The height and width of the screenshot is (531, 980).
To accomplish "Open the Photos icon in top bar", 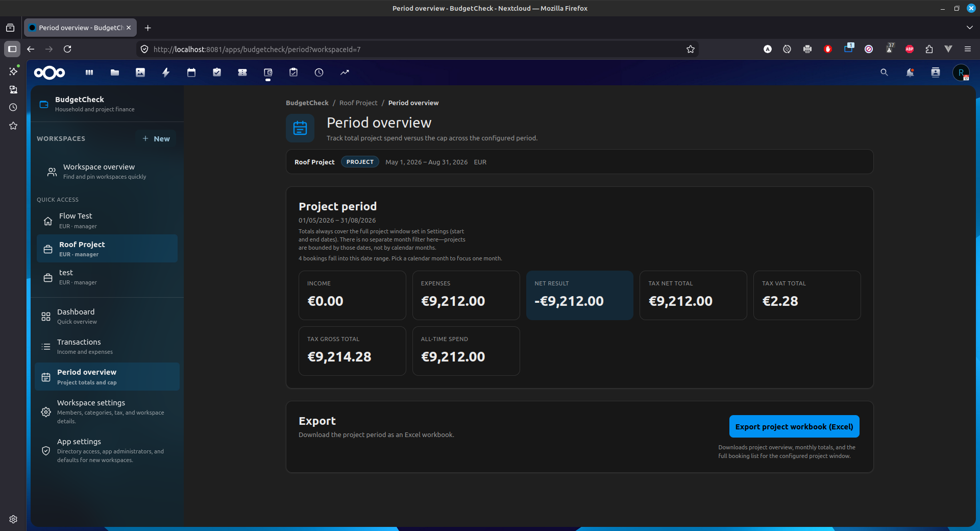I will tap(140, 73).
